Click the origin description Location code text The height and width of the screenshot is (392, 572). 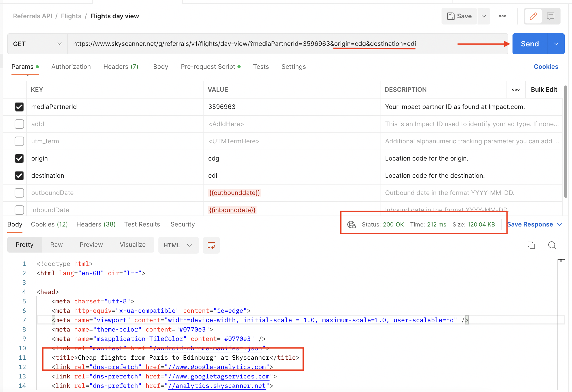pyautogui.click(x=427, y=158)
